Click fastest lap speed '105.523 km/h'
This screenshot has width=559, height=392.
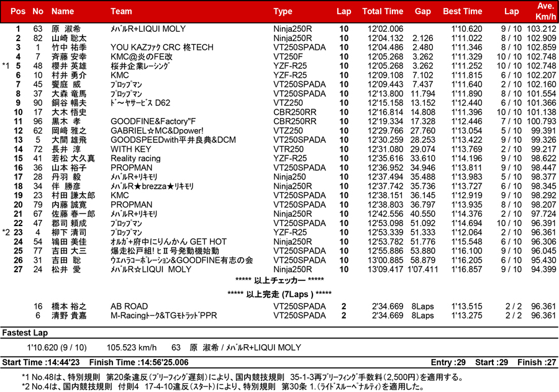pyautogui.click(x=132, y=347)
